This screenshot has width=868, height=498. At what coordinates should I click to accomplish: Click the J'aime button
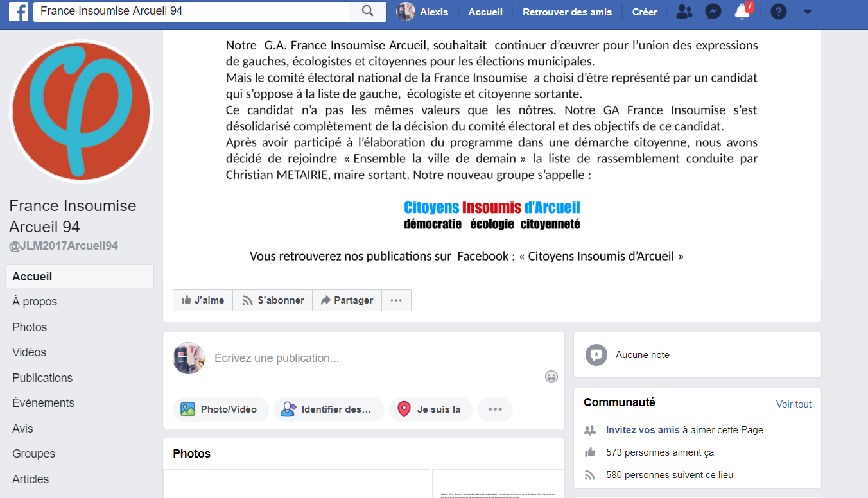pos(203,300)
